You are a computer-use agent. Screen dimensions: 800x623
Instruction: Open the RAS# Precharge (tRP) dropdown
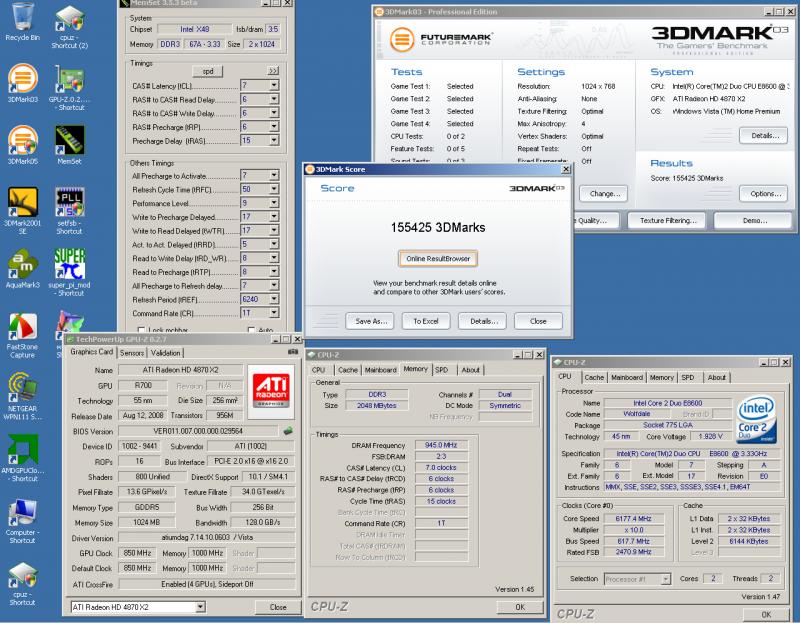click(274, 127)
